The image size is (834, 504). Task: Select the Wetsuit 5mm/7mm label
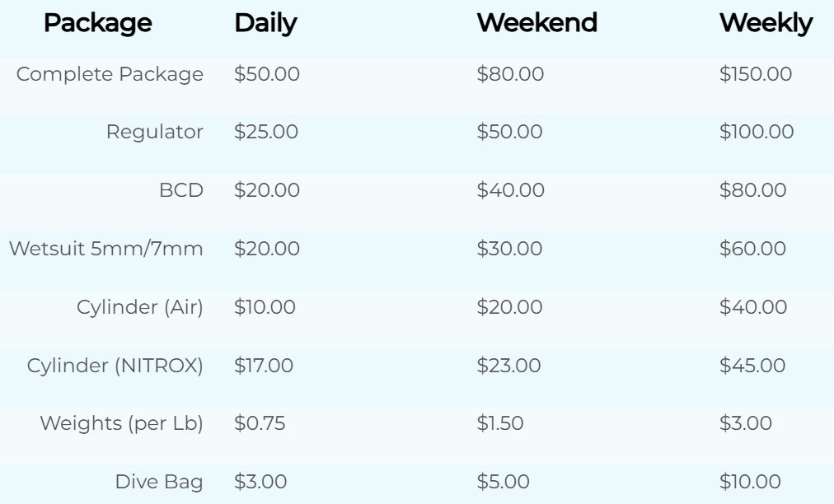tap(105, 248)
